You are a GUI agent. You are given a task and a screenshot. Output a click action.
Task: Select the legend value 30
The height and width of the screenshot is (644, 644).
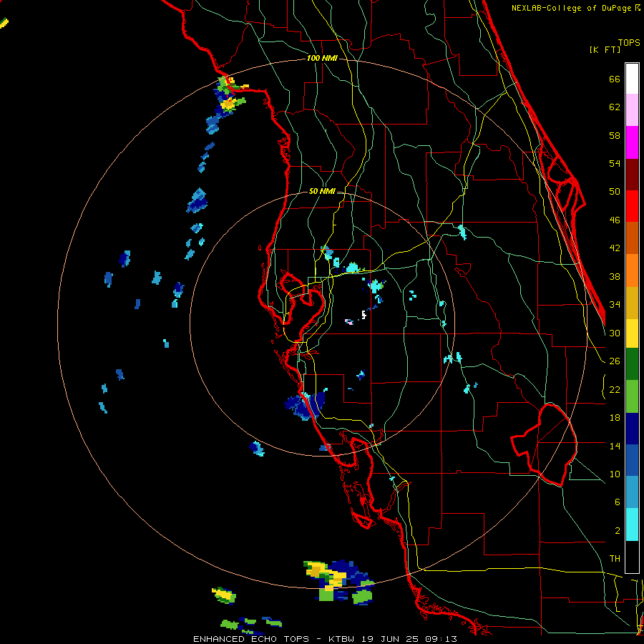click(x=615, y=333)
